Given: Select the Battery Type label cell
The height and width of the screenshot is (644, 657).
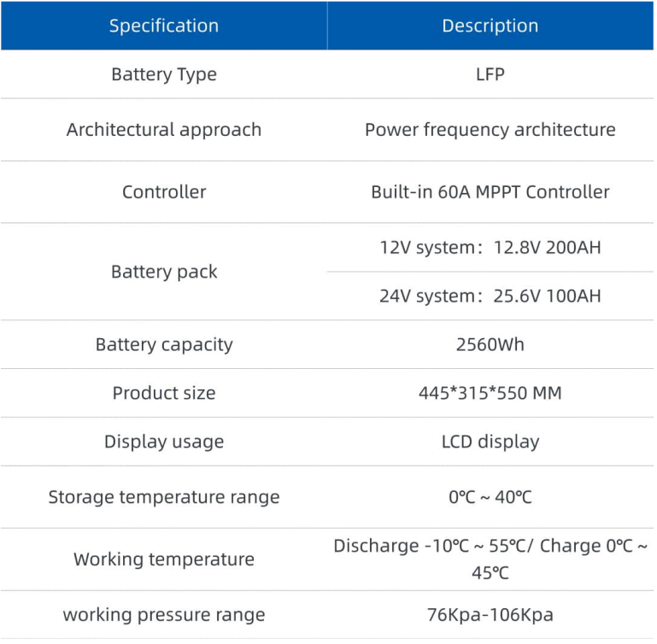Looking at the screenshot, I should [x=164, y=74].
